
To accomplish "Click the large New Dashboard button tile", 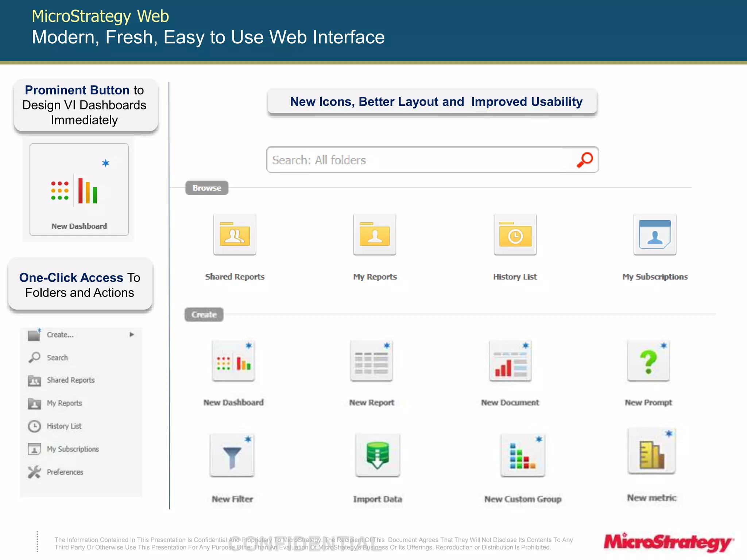I will 79,190.
